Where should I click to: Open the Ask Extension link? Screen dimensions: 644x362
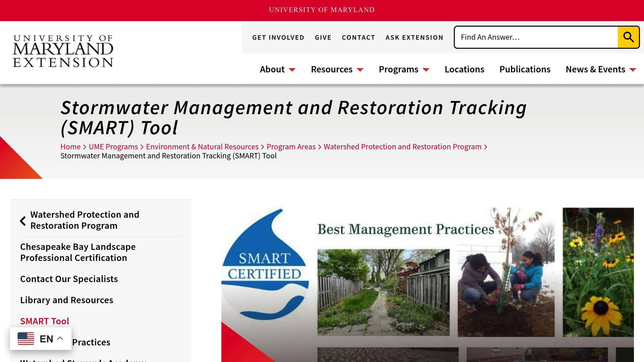414,37
